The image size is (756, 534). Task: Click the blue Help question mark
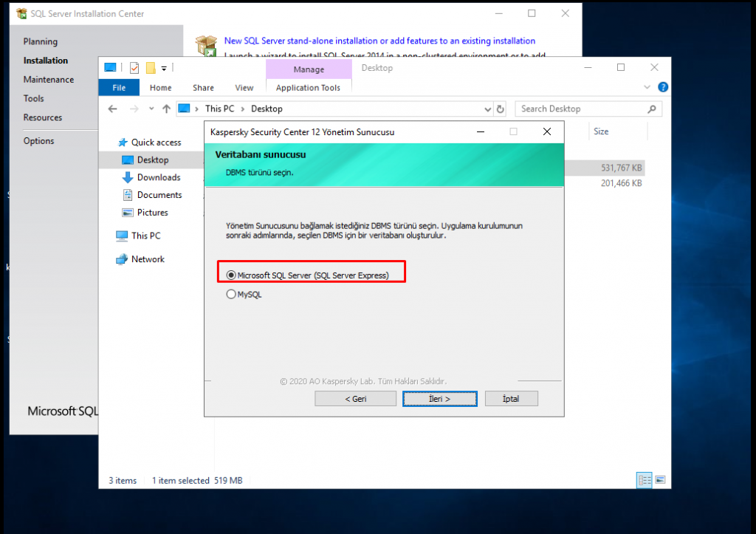[x=662, y=87]
